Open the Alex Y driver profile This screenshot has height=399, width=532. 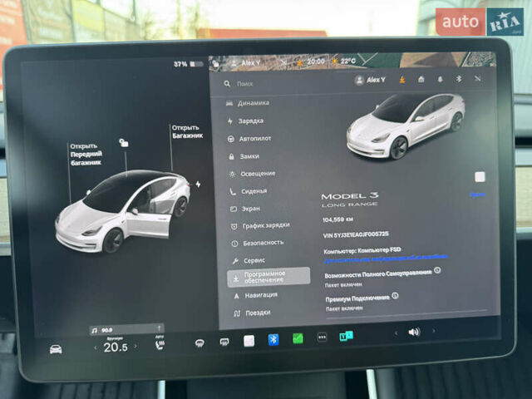pos(370,80)
